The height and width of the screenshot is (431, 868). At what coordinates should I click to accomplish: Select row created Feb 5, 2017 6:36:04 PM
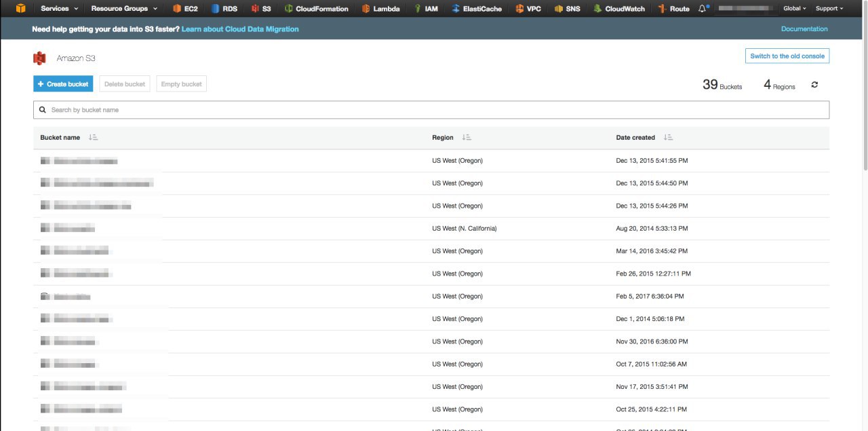pos(431,297)
